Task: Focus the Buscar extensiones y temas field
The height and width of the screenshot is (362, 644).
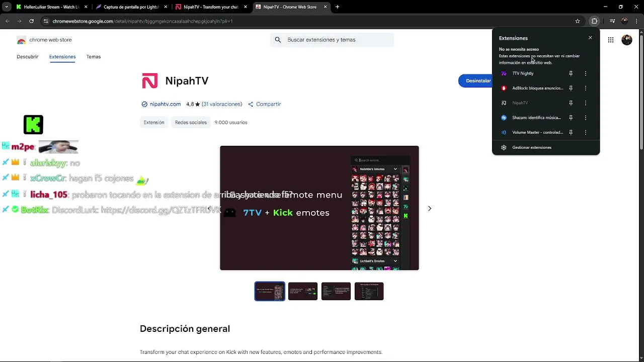Action: pos(332,40)
